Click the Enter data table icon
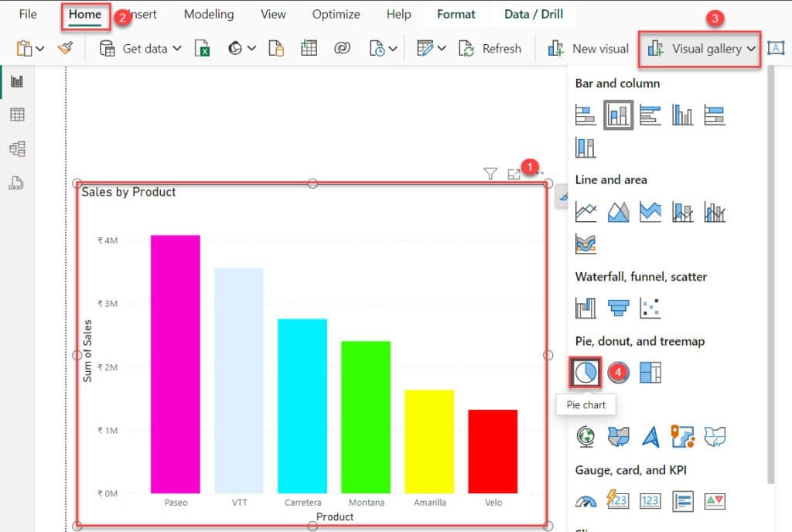792x532 pixels. 309,49
